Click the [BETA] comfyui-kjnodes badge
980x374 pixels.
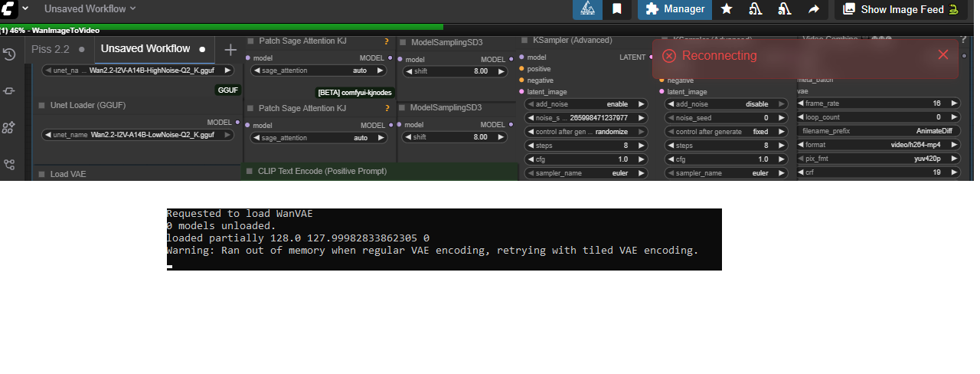[355, 92]
